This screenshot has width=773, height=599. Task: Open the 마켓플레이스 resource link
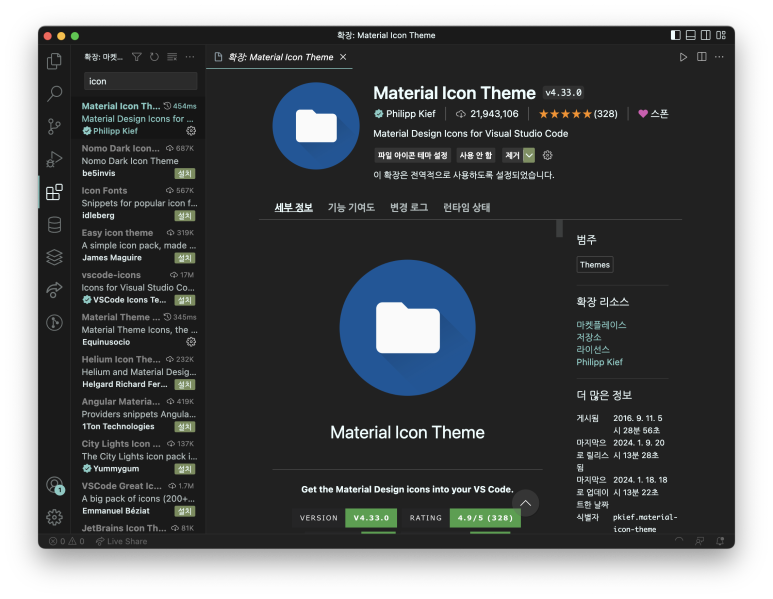601,325
